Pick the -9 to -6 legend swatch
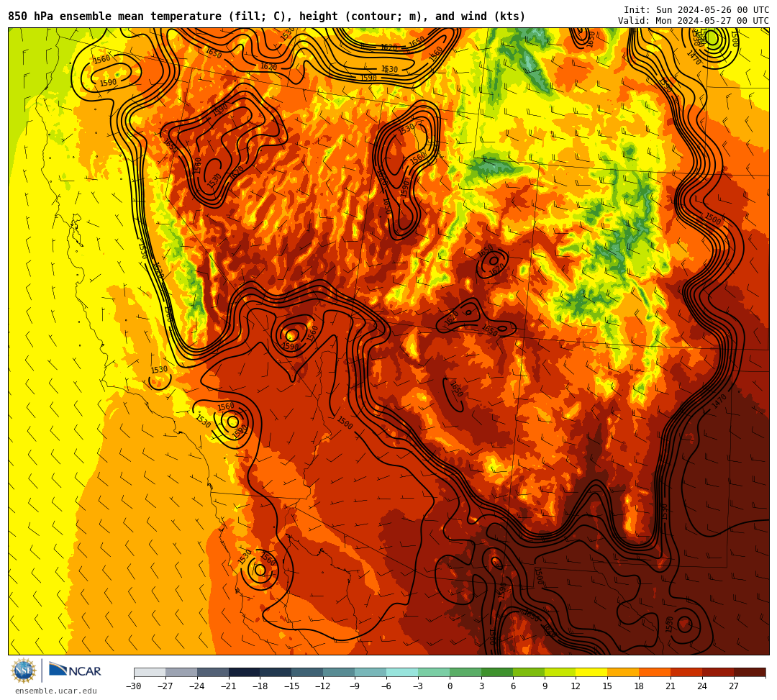This screenshot has height=700, width=777. click(x=371, y=672)
